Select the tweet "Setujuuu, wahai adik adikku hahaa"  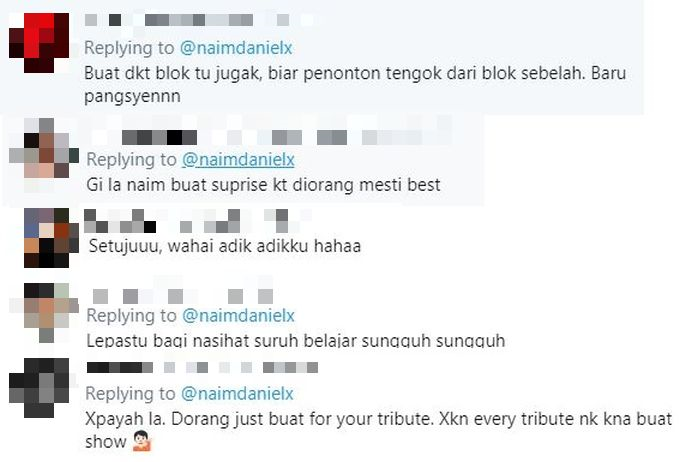click(225, 246)
